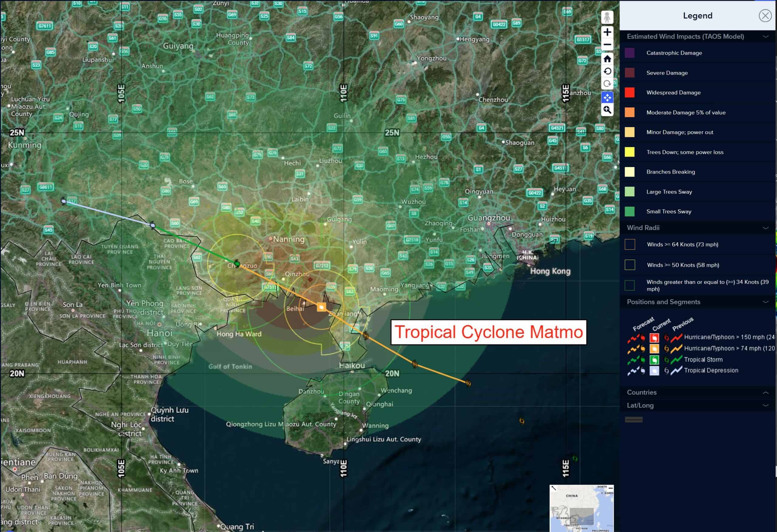
Task: Collapse Estimated Wind Impacts section
Action: tap(765, 36)
